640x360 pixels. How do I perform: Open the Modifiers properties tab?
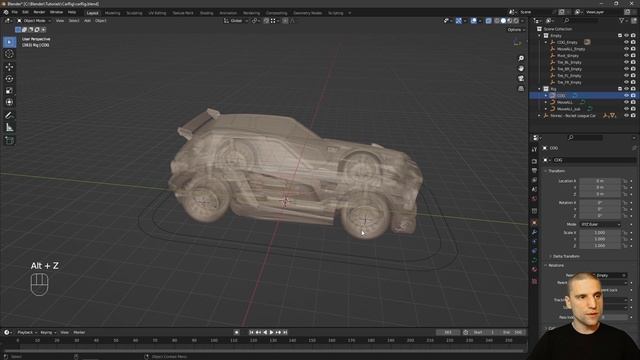point(534,232)
